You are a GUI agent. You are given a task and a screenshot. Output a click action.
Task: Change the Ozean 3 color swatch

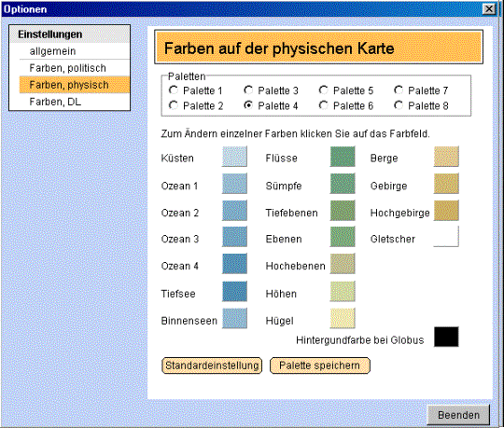click(234, 237)
